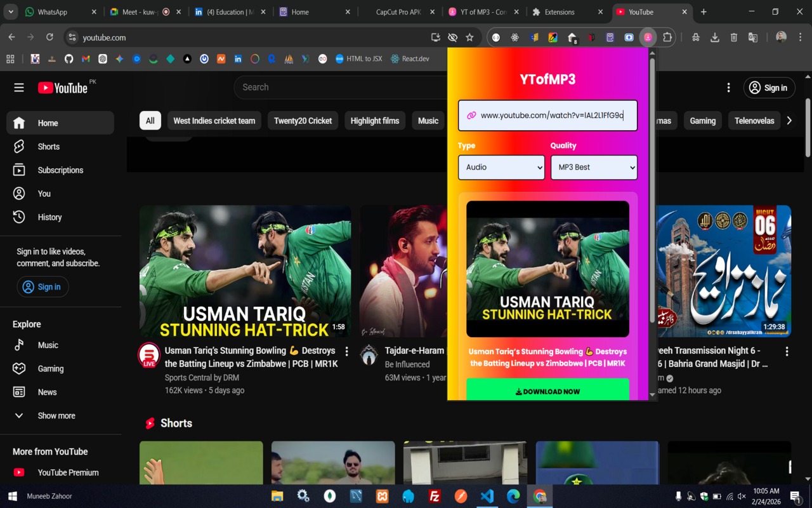Open the address bar site information icon
The height and width of the screenshot is (508, 812).
click(x=72, y=37)
